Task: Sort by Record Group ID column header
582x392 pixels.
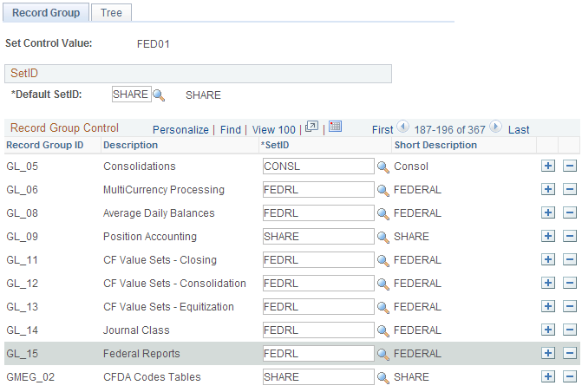Action: 45,145
